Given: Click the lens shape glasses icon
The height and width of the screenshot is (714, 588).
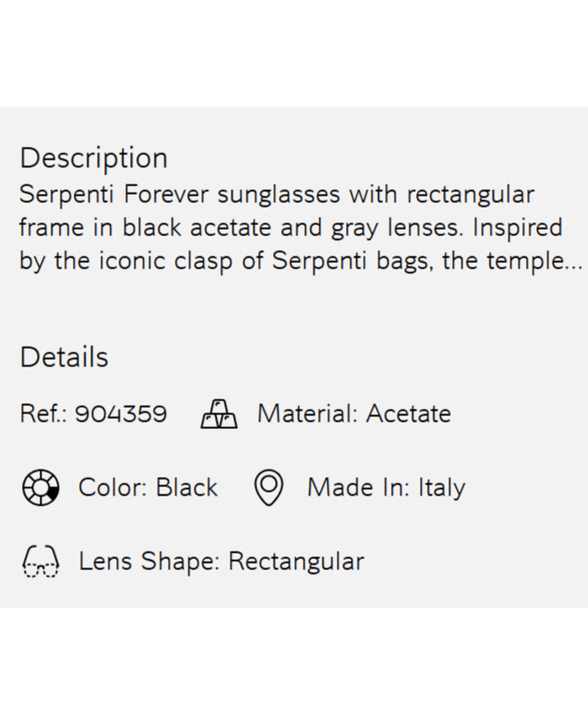Looking at the screenshot, I should (39, 561).
